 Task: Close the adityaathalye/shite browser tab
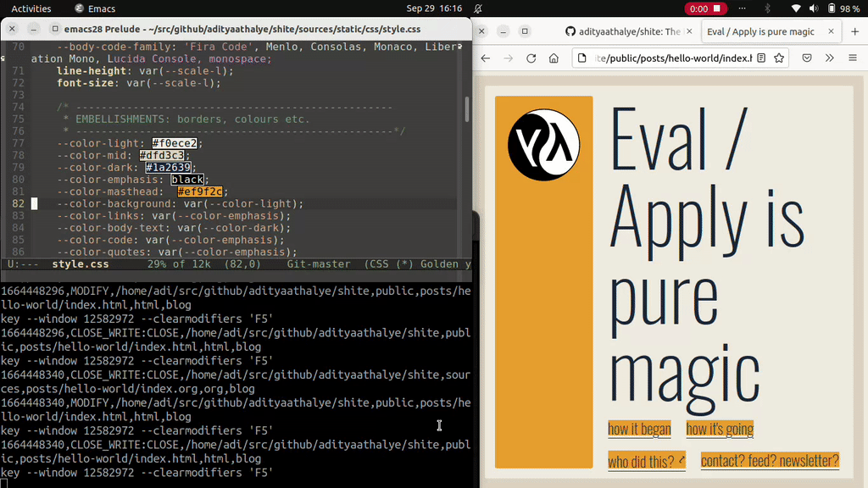689,31
